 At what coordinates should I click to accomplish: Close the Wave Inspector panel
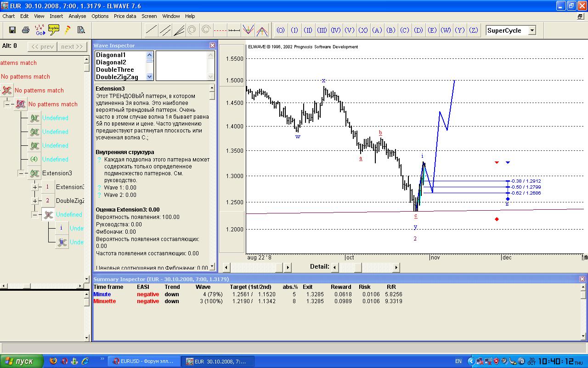coord(212,46)
